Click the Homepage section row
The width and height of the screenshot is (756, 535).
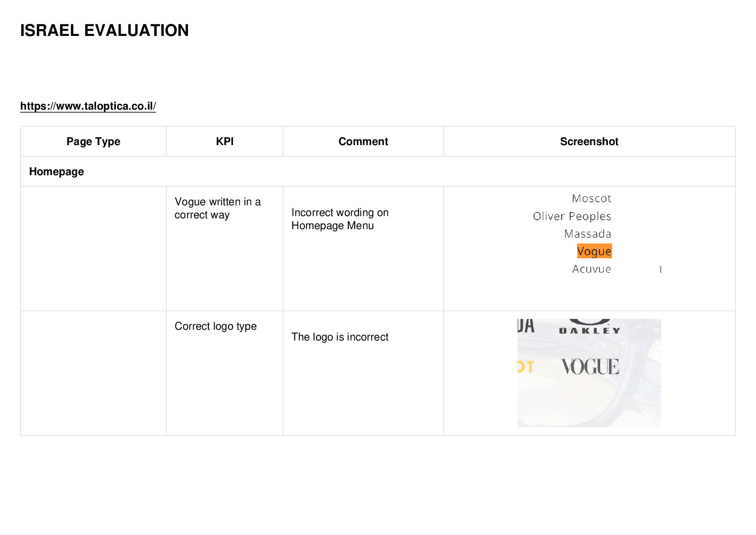pos(378,172)
